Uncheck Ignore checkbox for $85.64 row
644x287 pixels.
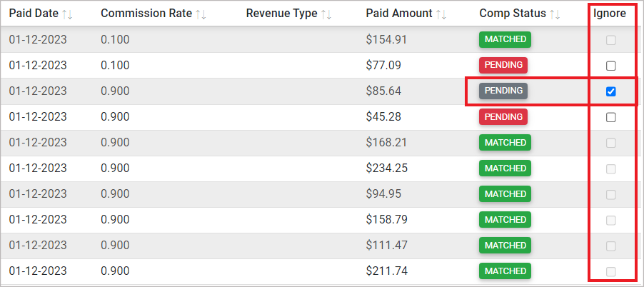pos(610,91)
